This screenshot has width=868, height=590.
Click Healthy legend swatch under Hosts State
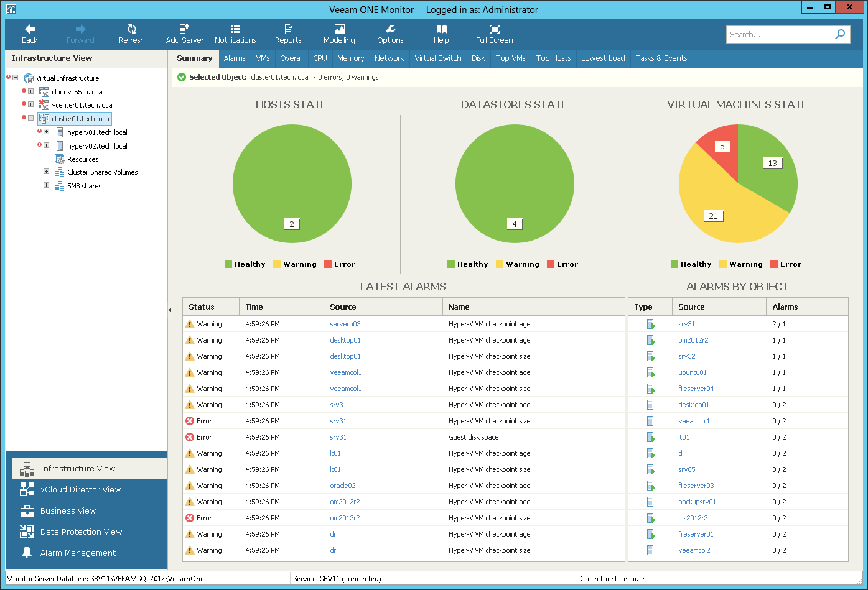coord(228,264)
